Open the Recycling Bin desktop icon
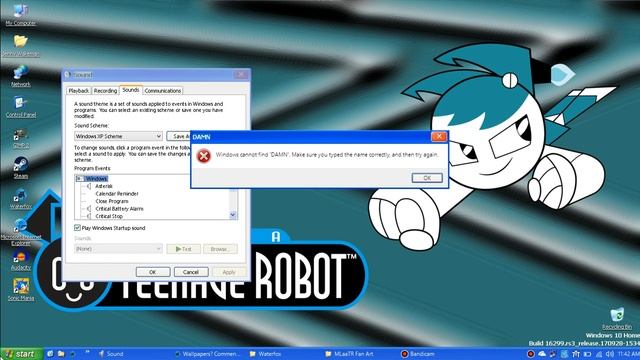The height and width of the screenshot is (360, 640). click(x=617, y=319)
